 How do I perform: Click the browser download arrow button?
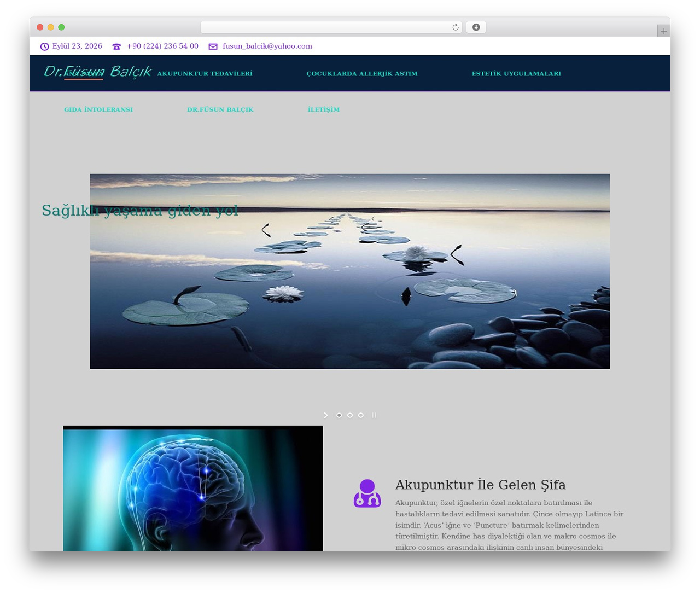pos(476,27)
